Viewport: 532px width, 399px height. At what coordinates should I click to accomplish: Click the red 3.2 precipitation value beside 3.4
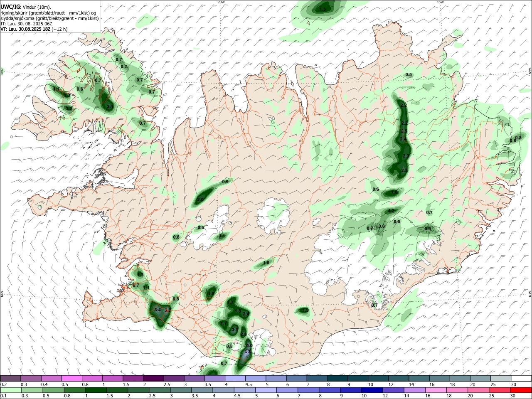(x=168, y=310)
